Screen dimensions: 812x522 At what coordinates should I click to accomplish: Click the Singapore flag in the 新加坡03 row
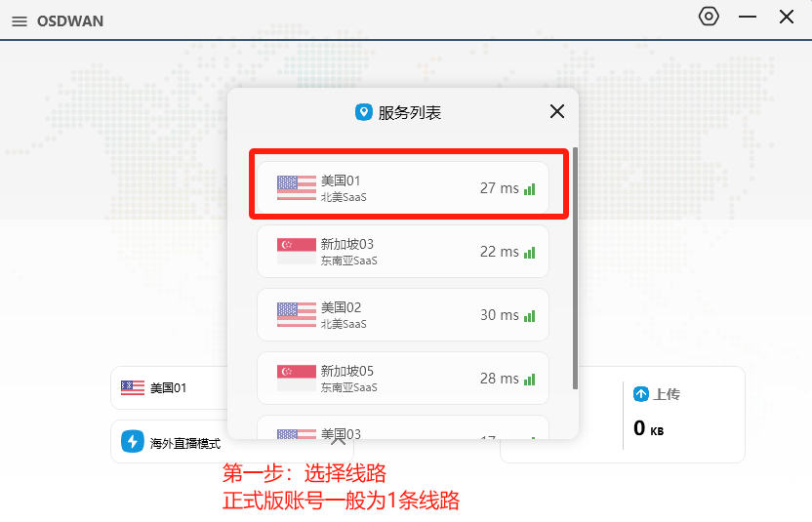(x=297, y=251)
